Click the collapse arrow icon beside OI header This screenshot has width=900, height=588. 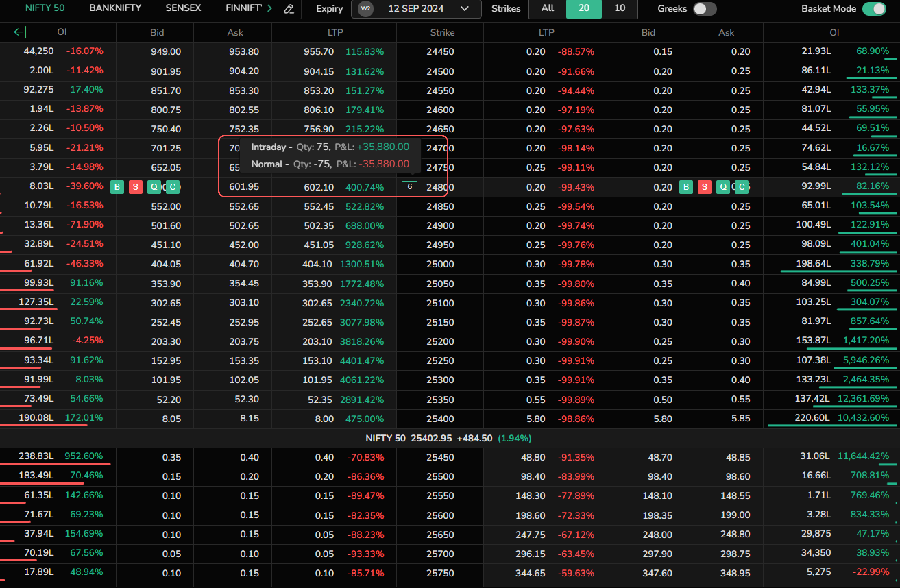20,32
